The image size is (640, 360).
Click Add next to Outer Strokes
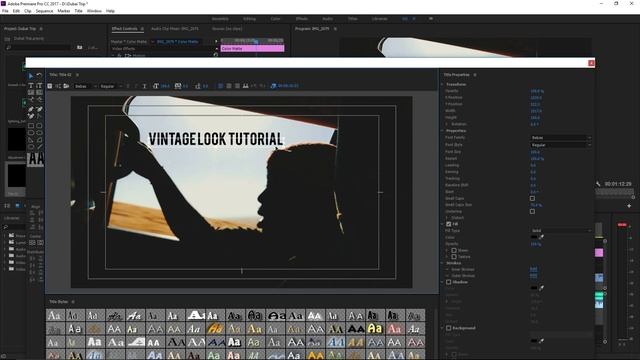tap(533, 276)
